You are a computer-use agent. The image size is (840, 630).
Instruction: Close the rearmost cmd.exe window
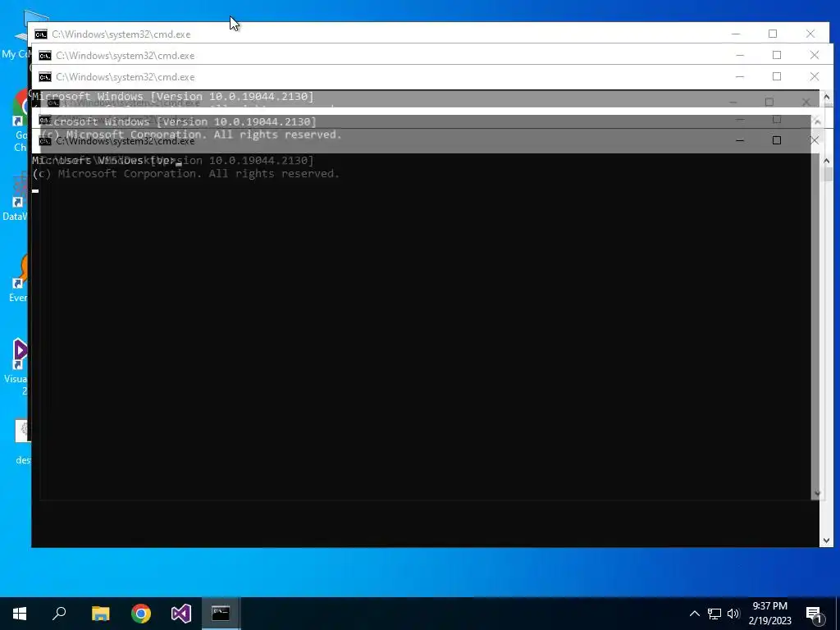pos(810,34)
